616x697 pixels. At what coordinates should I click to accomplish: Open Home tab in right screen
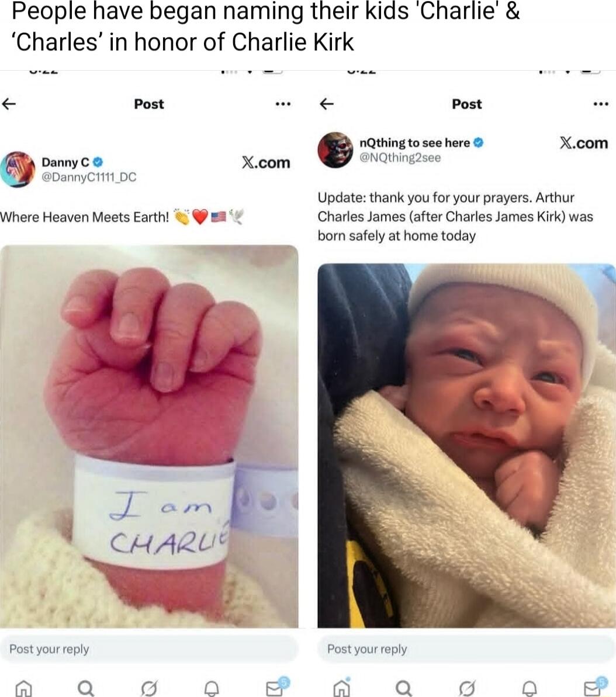tap(341, 687)
